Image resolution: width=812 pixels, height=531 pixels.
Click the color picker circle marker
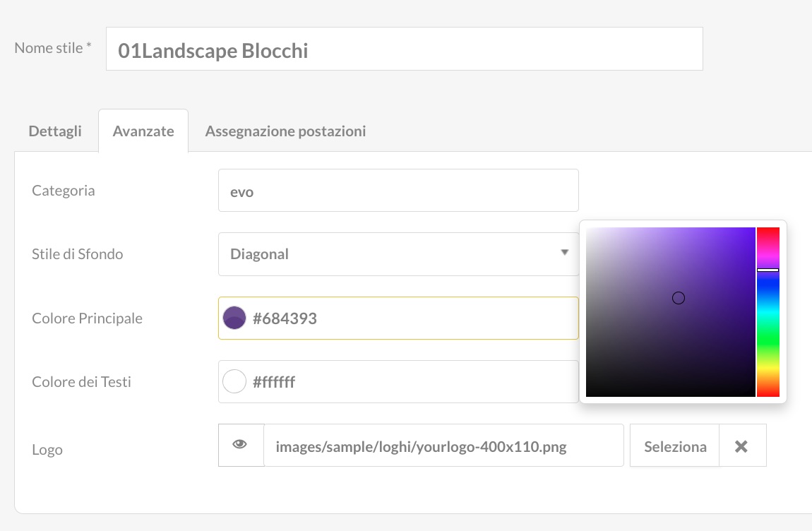pos(679,298)
